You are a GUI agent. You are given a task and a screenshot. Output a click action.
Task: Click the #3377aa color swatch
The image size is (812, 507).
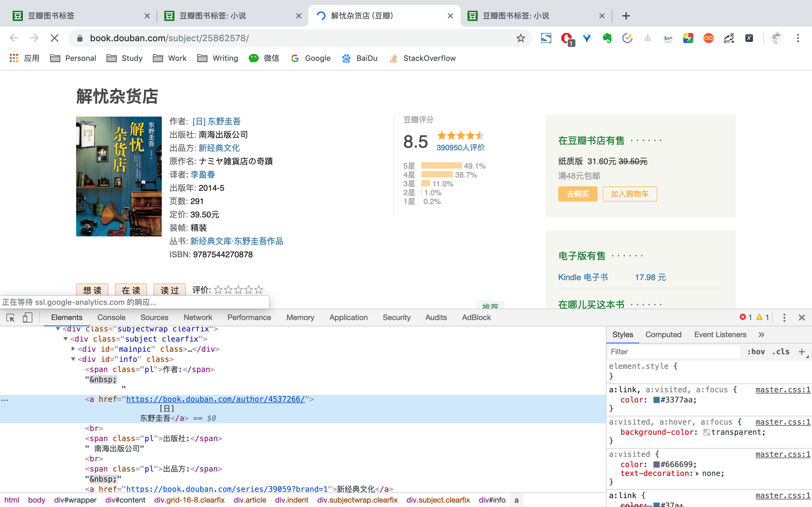pos(656,400)
